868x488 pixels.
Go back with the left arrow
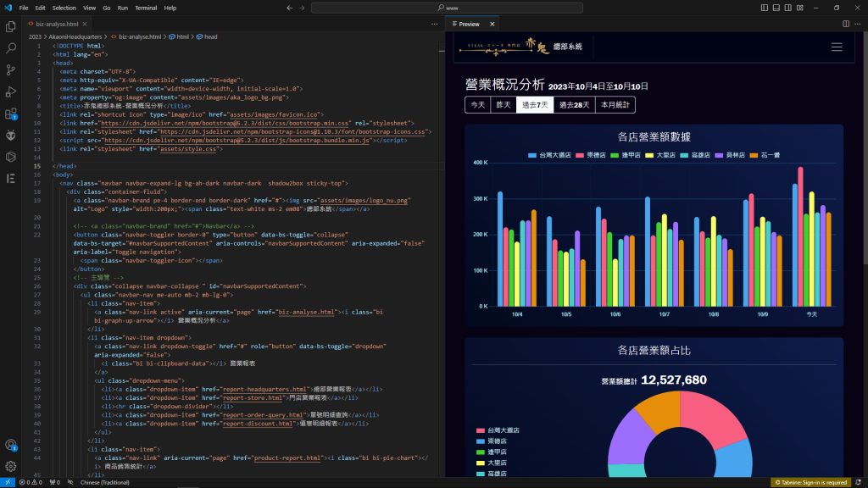[290, 8]
